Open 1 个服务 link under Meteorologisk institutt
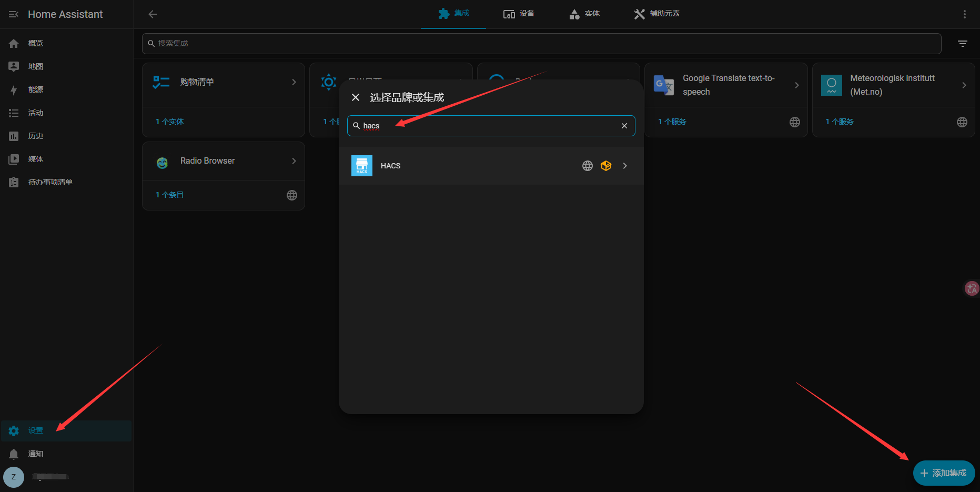980x492 pixels. tap(840, 122)
